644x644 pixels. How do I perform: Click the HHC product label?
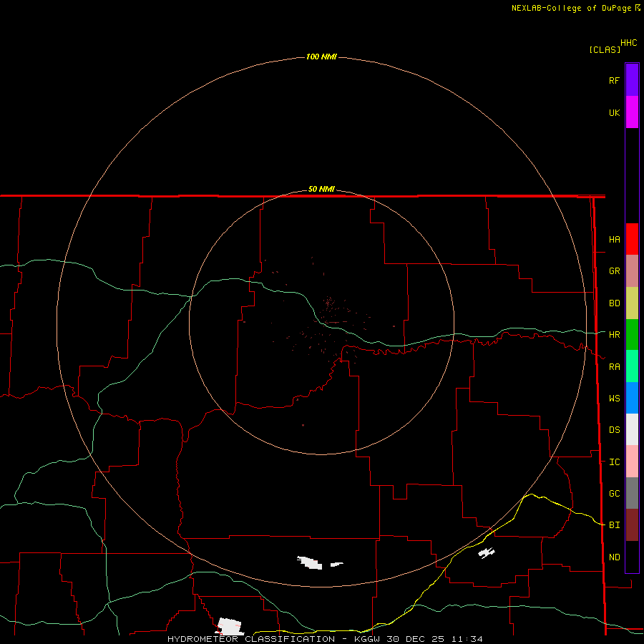[628, 43]
